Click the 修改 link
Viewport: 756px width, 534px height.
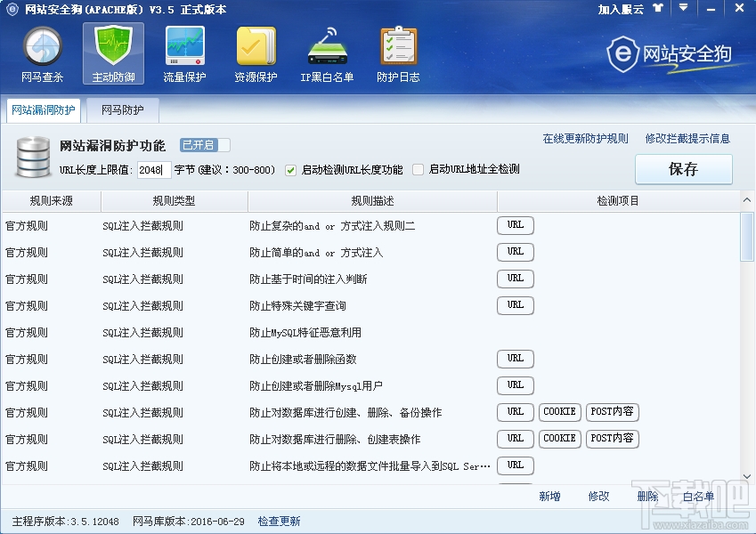click(x=598, y=497)
